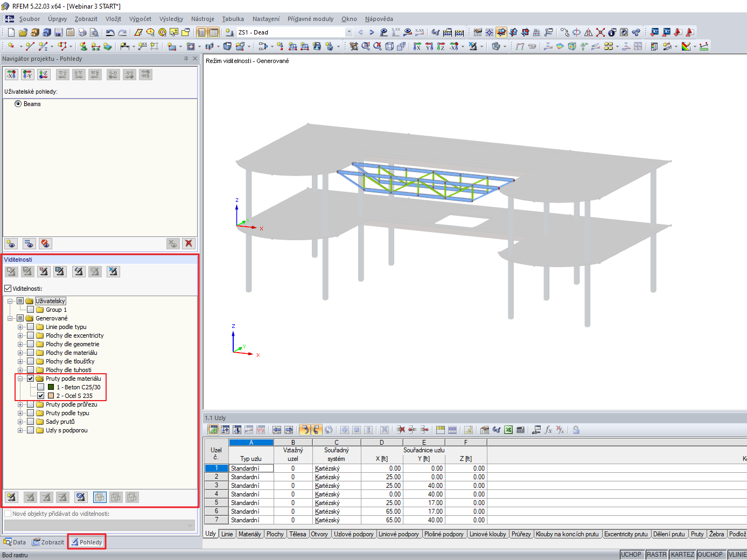Screen dimensions: 747x560
Task: Click the tan Ocel S 235 color swatch
Action: (51, 396)
